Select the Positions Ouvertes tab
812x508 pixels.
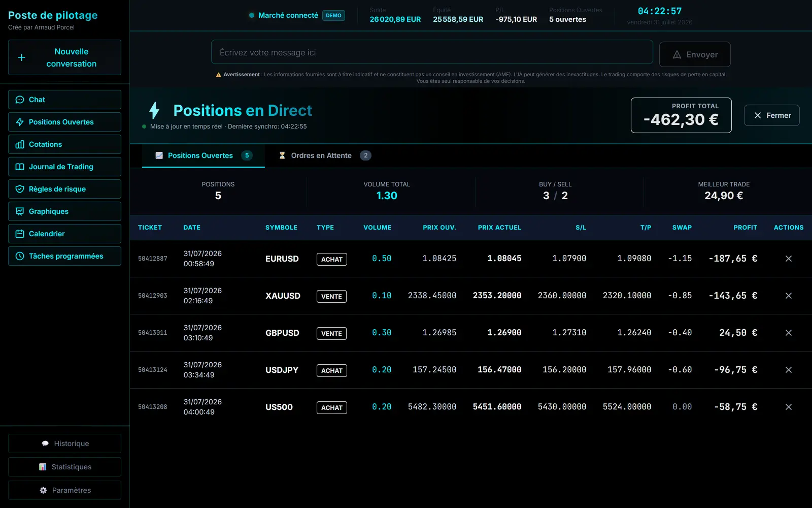(x=204, y=155)
